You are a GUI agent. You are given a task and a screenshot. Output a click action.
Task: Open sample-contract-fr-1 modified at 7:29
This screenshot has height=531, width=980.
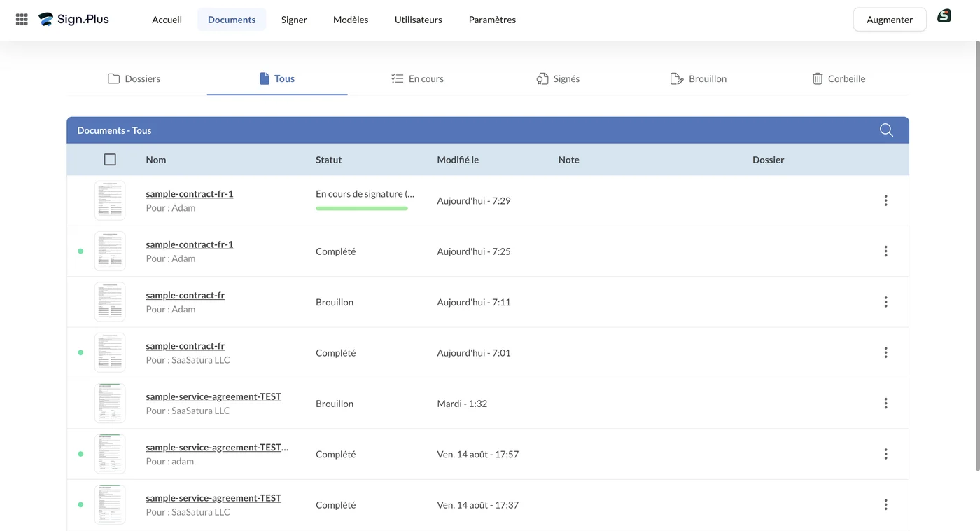coord(190,193)
